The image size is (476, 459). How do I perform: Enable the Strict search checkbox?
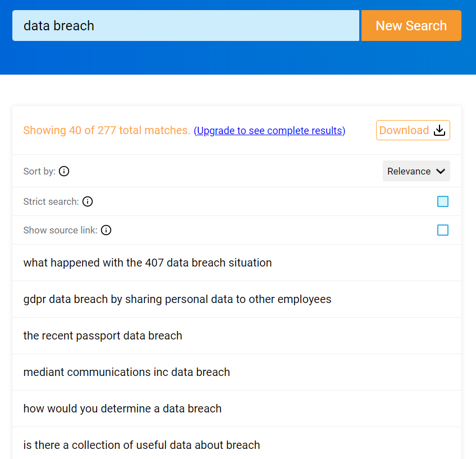point(443,201)
